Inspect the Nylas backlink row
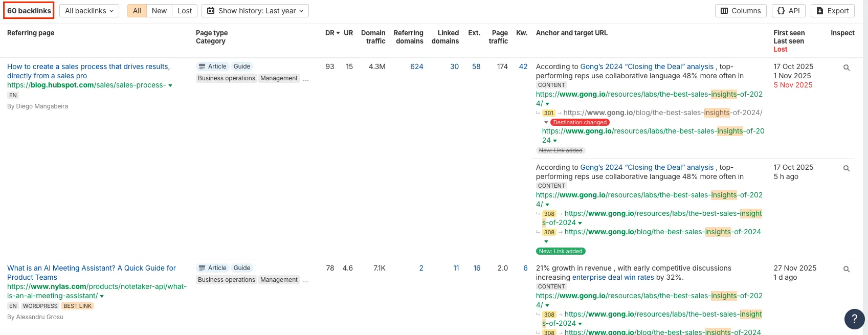The height and width of the screenshot is (335, 868). pos(846,269)
